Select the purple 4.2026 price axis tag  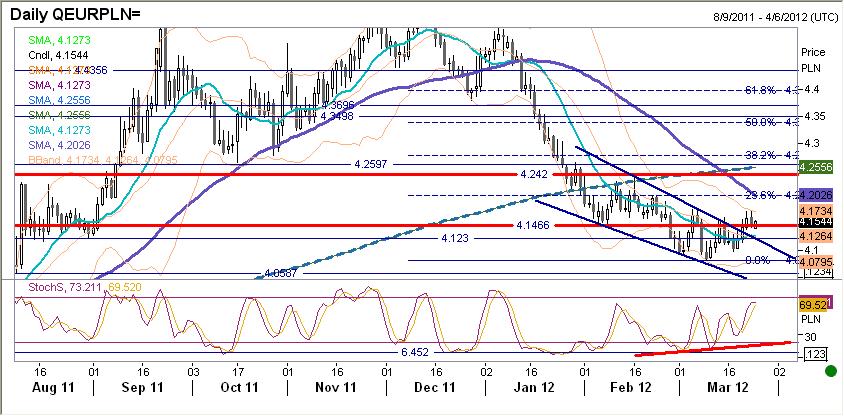click(817, 194)
